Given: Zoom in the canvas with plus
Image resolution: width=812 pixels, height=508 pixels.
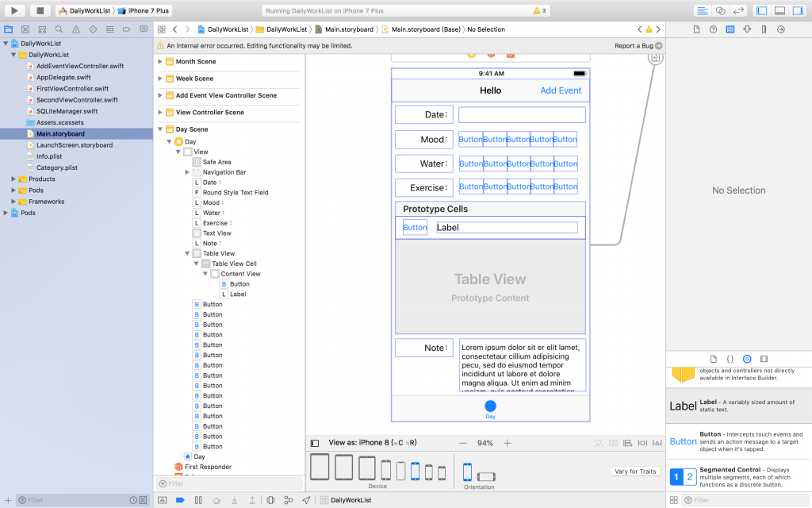Looking at the screenshot, I should [x=507, y=443].
